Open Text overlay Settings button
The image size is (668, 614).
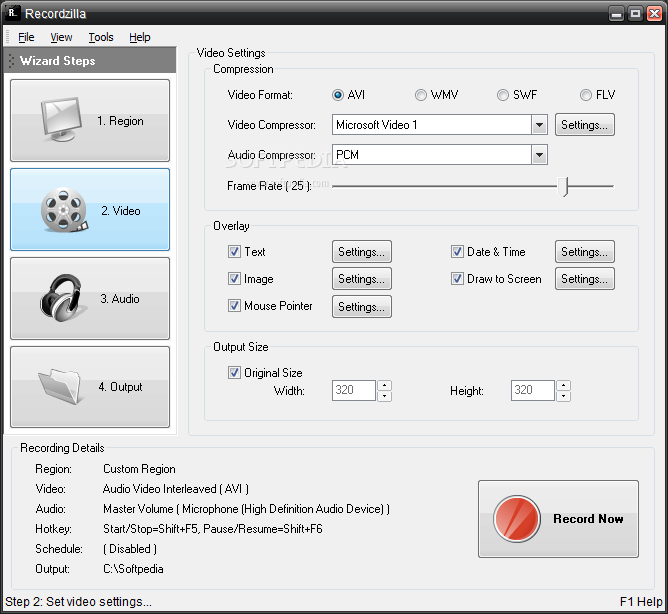tap(362, 251)
